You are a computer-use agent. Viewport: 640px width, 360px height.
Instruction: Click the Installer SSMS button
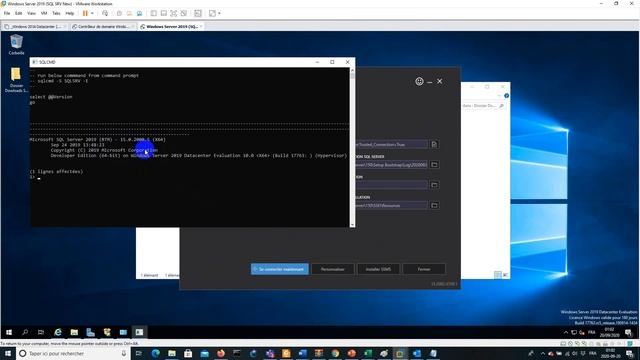[x=378, y=269]
